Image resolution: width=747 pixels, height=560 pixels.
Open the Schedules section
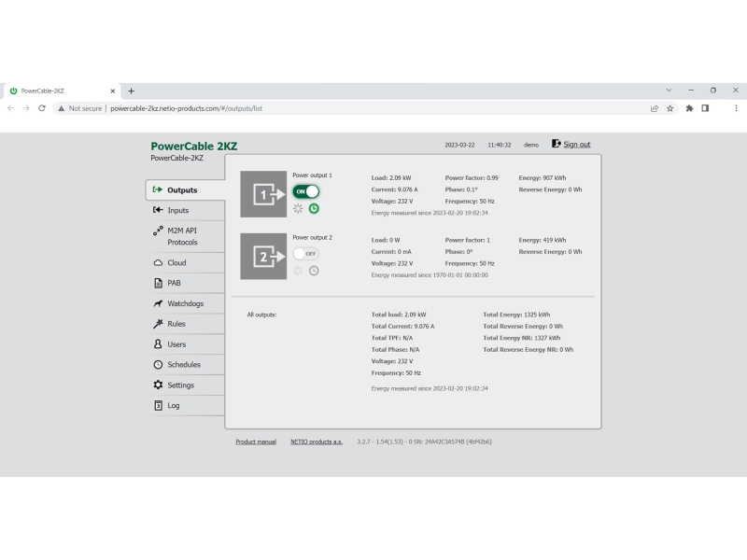tap(186, 364)
